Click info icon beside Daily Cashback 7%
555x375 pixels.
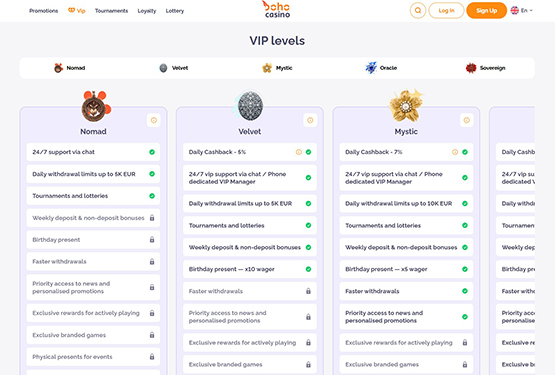click(455, 152)
